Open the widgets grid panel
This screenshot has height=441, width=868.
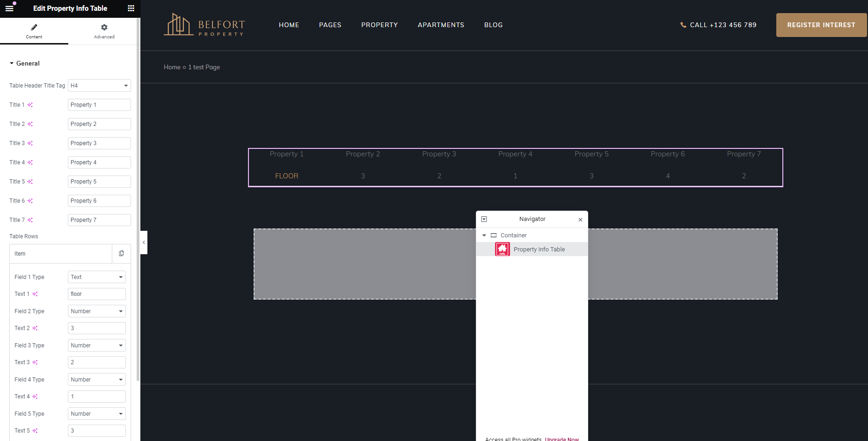point(131,8)
